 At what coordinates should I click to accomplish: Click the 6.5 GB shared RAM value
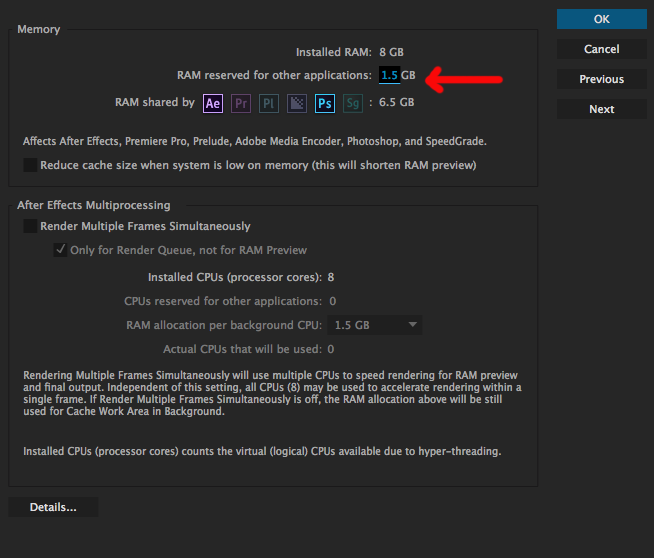(396, 102)
